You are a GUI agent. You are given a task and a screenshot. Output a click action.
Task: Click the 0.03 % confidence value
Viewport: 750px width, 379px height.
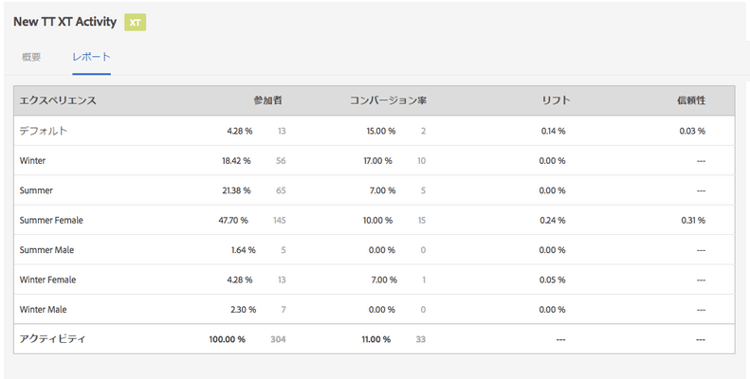tap(692, 131)
